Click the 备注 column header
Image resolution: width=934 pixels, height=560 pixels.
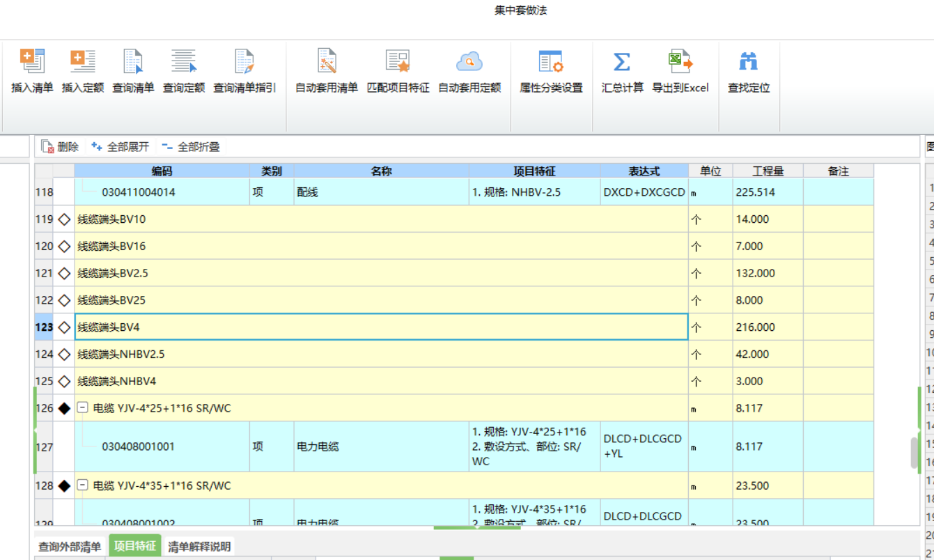(839, 171)
